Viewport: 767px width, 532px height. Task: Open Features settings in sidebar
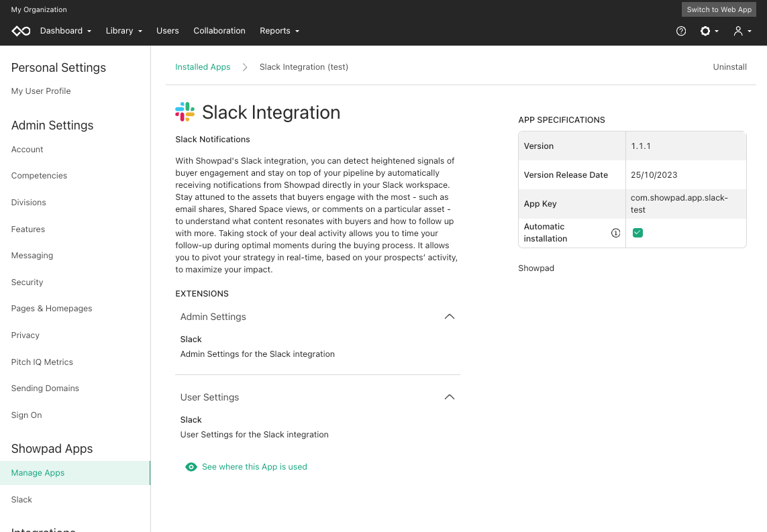[28, 229]
